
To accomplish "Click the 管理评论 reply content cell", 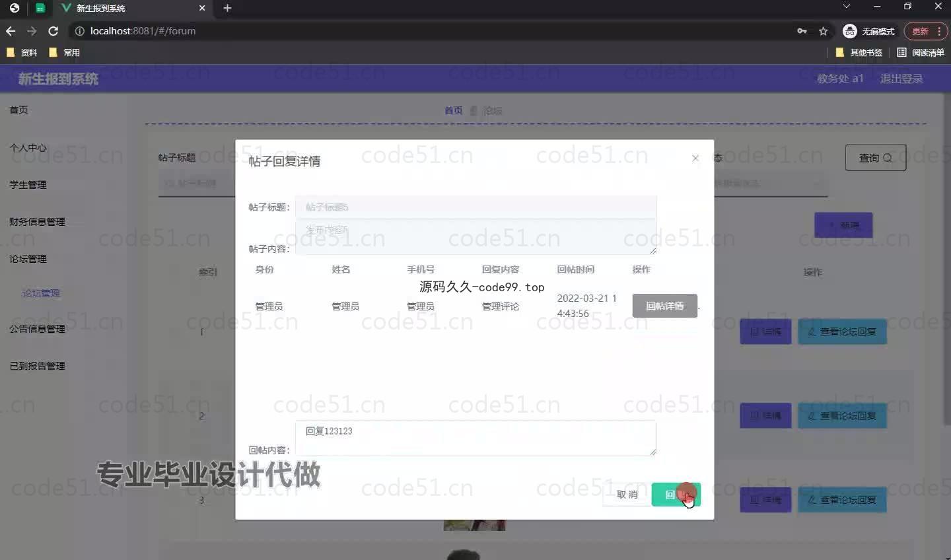I will (x=500, y=306).
